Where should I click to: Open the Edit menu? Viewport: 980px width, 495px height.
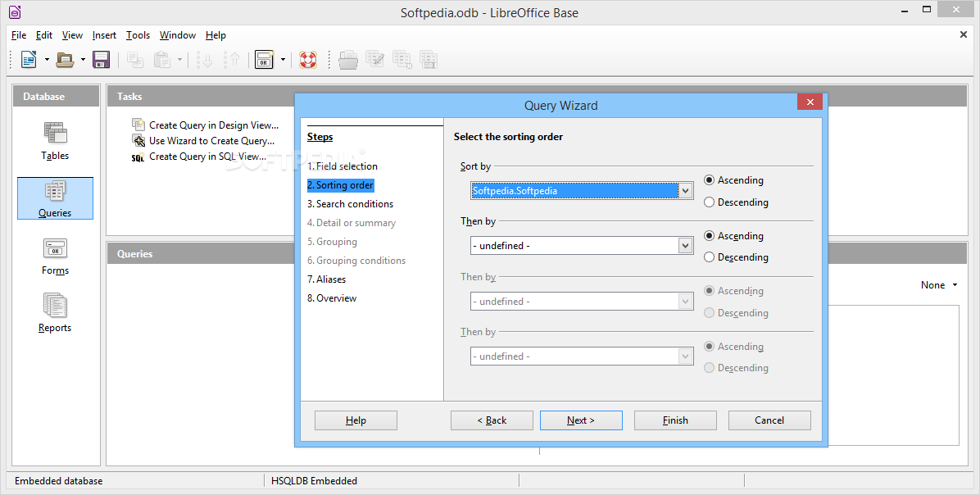(44, 35)
